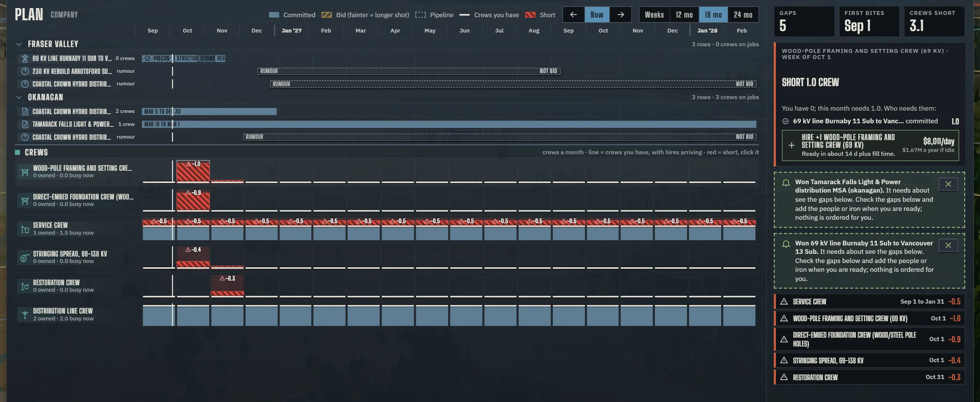This screenshot has width=980, height=402.
Task: Click the bell icon on Won Tamarack Falls notice
Action: [x=786, y=183]
